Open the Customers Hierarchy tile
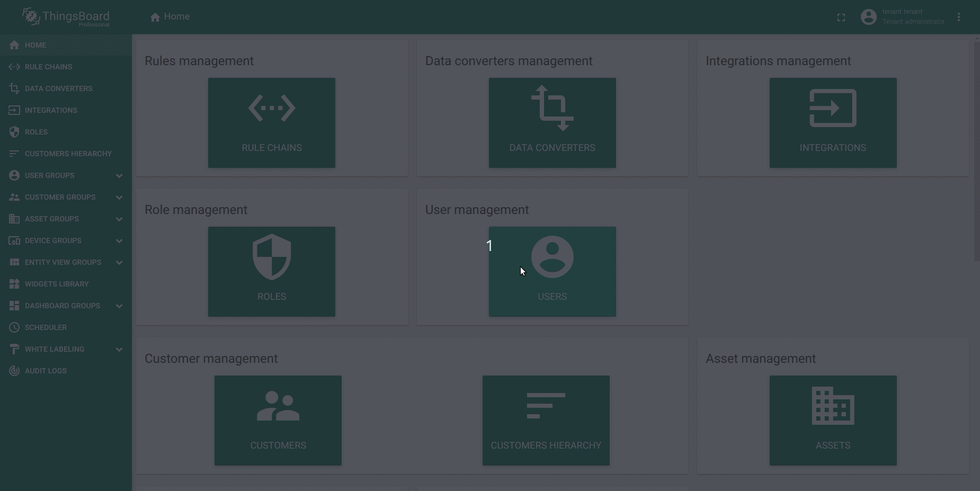This screenshot has height=491, width=980. click(546, 421)
